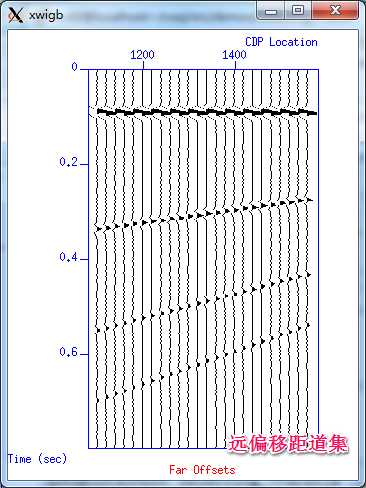This screenshot has width=366, height=488.
Task: Click the 0.6 time axis label
Action: (x=68, y=352)
